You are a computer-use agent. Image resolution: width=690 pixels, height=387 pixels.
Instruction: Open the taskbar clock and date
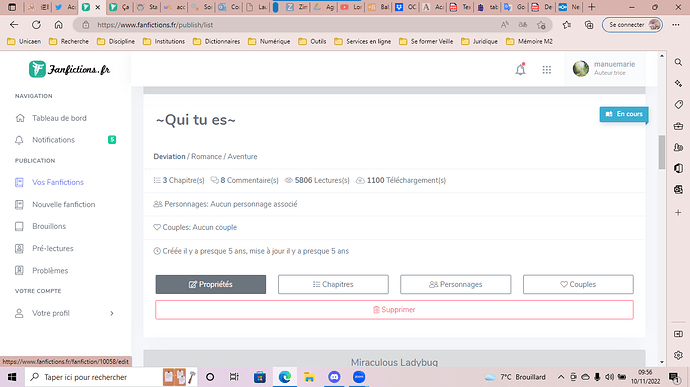pyautogui.click(x=645, y=377)
